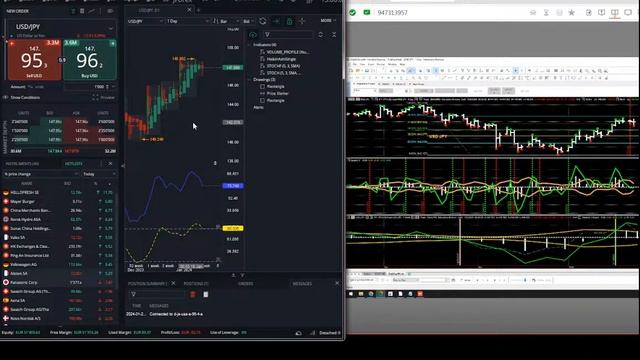The image size is (640, 360).
Task: Switch to Position Summary tab
Action: [147, 283]
